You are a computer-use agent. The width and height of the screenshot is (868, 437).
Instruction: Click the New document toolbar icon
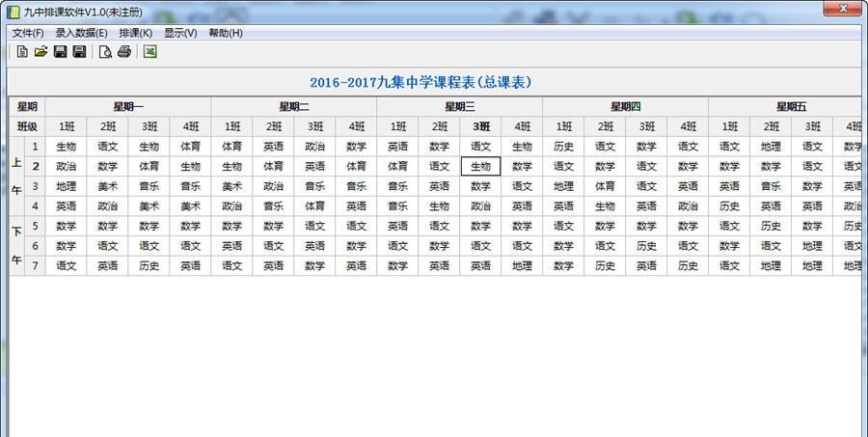(x=22, y=52)
